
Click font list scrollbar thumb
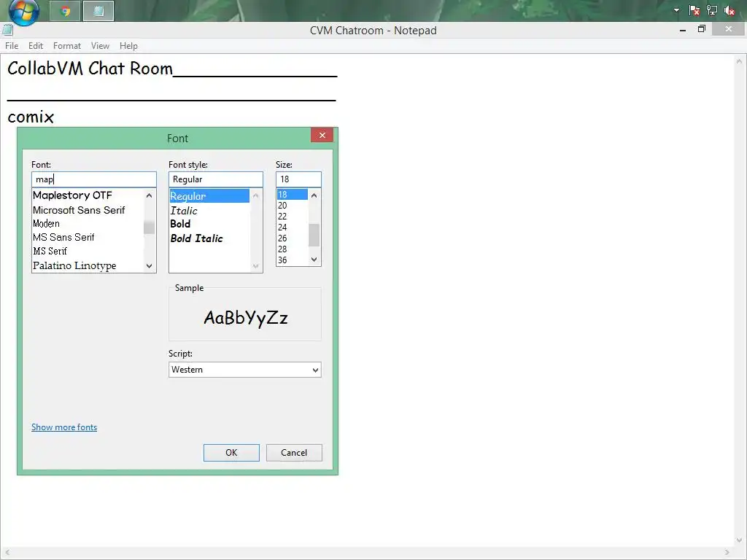click(x=149, y=227)
